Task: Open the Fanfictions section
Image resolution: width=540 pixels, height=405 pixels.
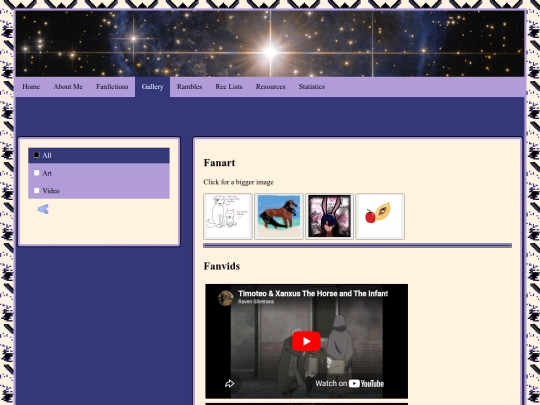Action: (x=112, y=87)
